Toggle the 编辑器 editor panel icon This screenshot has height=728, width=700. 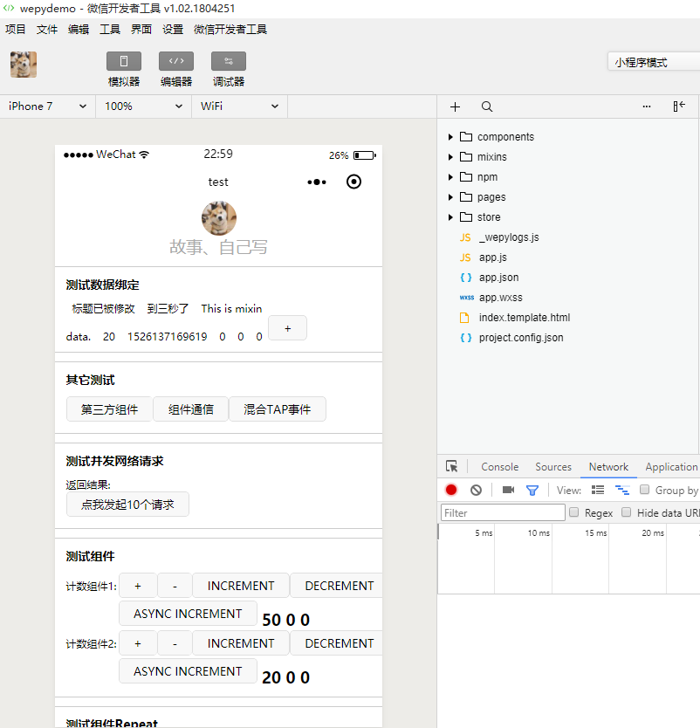coord(176,61)
